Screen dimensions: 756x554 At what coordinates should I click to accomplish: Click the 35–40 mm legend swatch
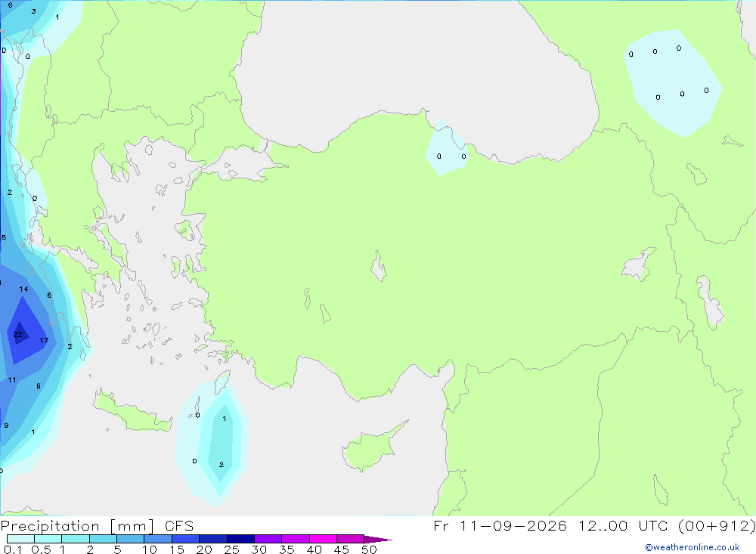295,539
